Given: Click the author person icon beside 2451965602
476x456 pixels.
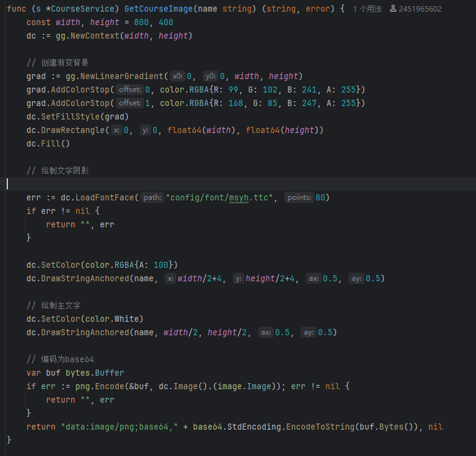Looking at the screenshot, I should (x=393, y=9).
